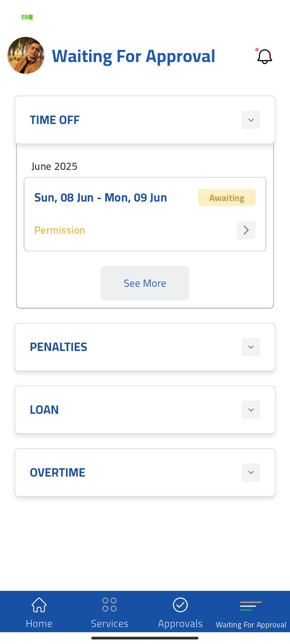Open permission request details arrow
This screenshot has height=644, width=290.
pyautogui.click(x=246, y=230)
